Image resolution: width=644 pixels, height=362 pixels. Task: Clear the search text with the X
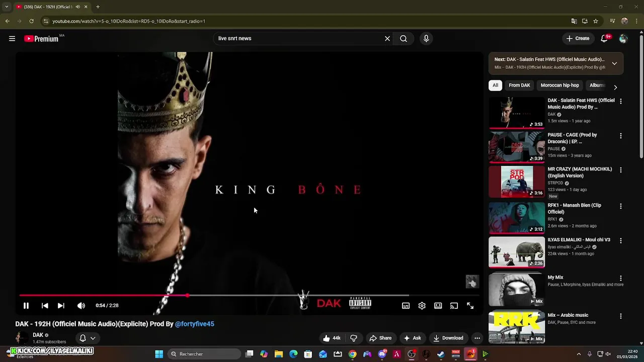pyautogui.click(x=387, y=39)
